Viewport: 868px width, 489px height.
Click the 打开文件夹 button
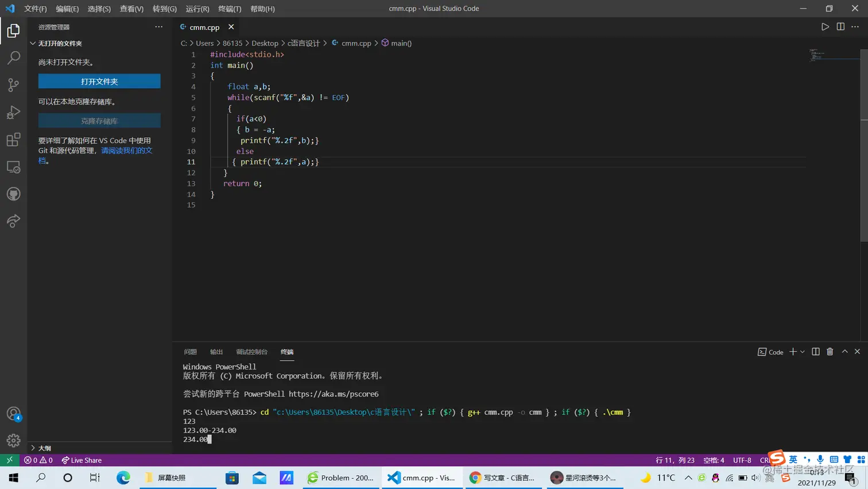(99, 82)
